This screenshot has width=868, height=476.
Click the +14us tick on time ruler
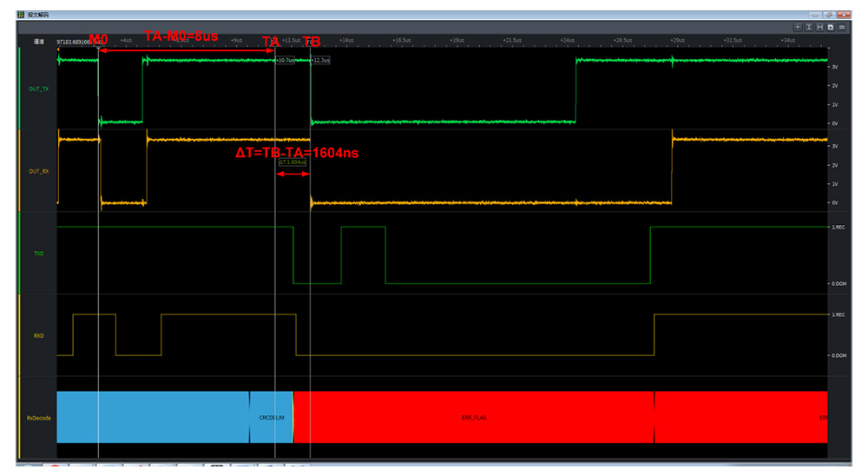346,41
